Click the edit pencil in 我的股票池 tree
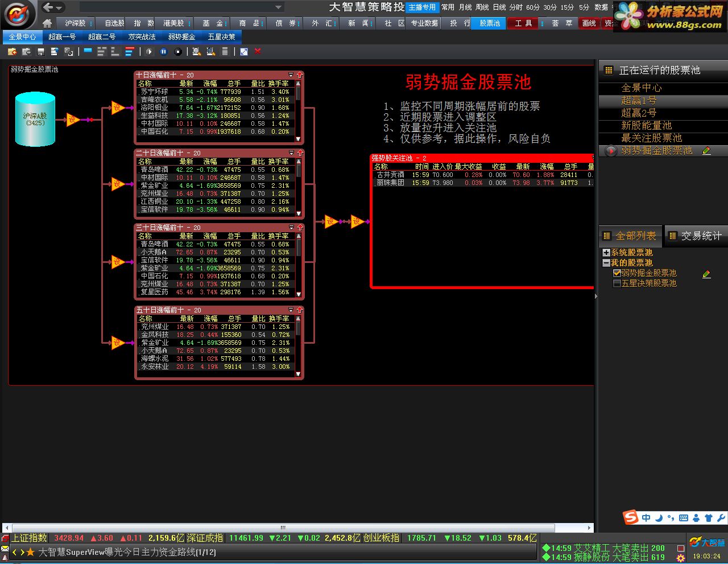The image size is (728, 564). click(x=706, y=274)
